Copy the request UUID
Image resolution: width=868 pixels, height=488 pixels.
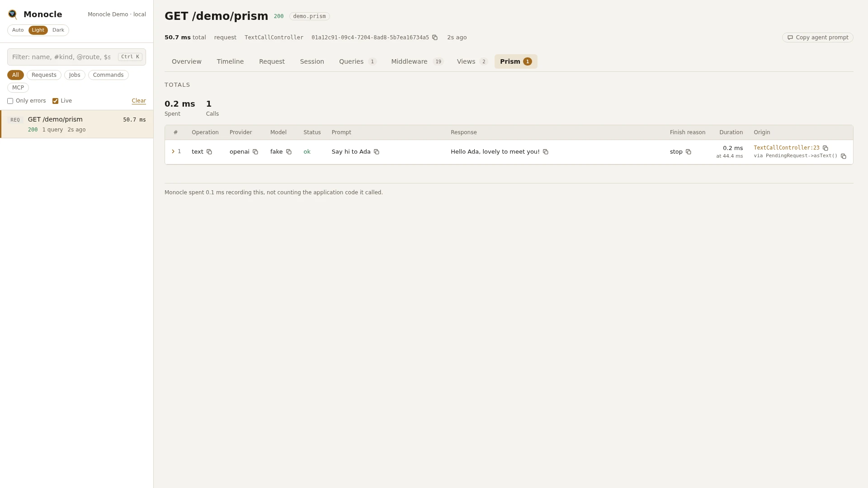click(435, 38)
